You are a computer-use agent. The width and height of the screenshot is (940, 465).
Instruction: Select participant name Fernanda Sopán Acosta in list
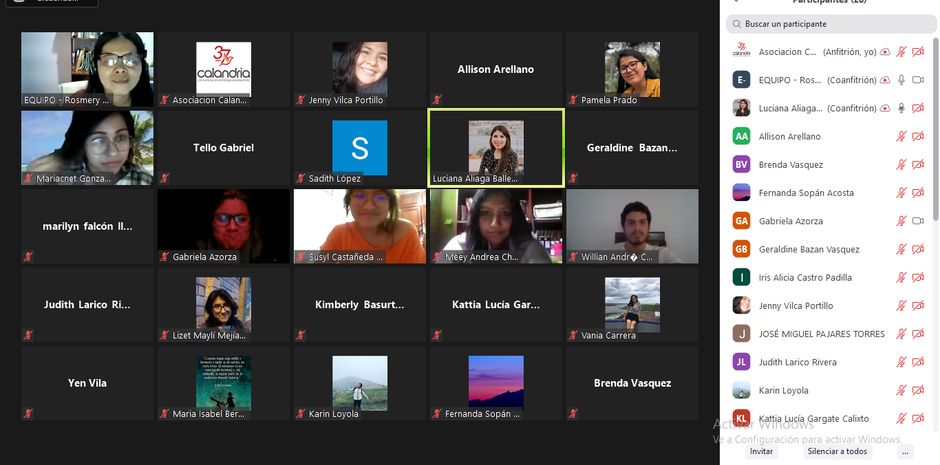pyautogui.click(x=806, y=193)
